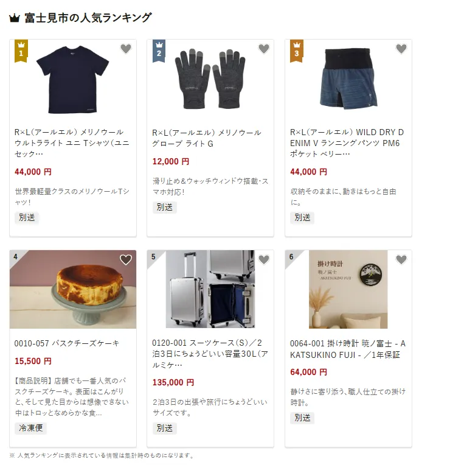Click the 冷凍便 tag on cheesecake card
450x476 pixels.
30,428
